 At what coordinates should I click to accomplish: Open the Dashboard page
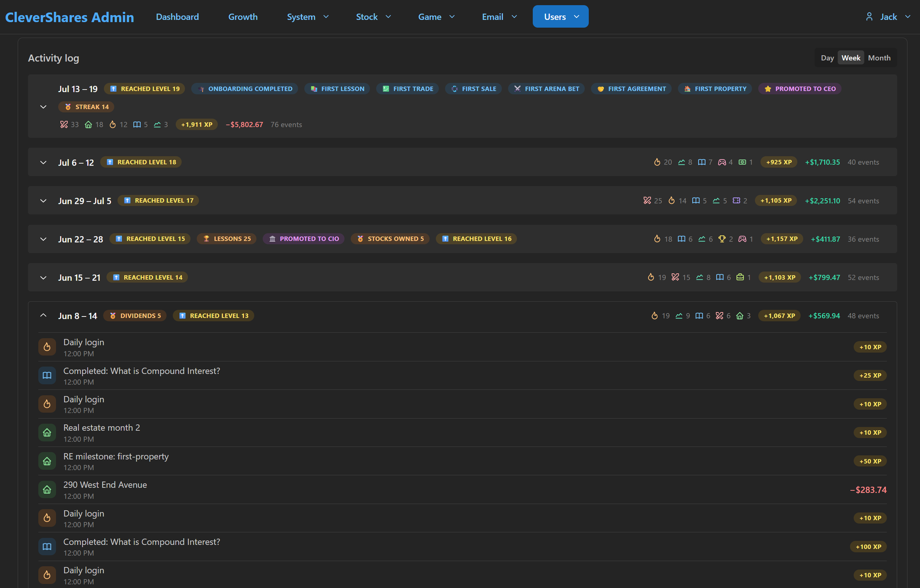pyautogui.click(x=177, y=17)
